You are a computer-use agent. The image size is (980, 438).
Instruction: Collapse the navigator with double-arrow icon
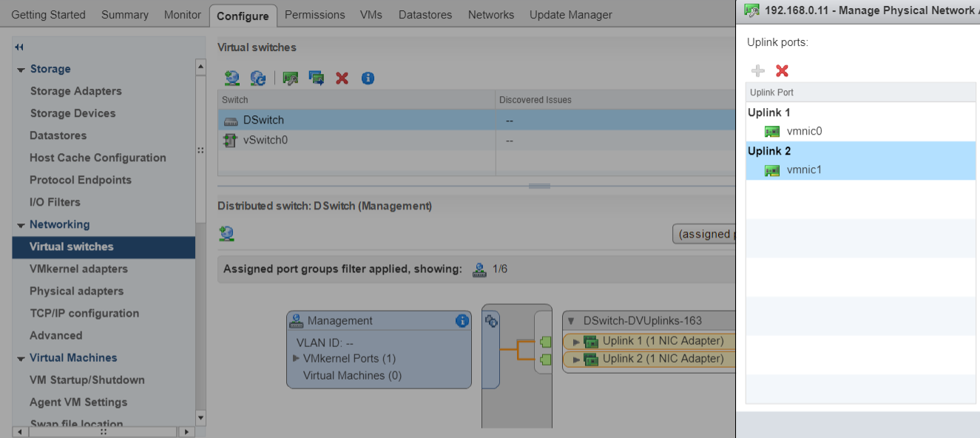(19, 47)
